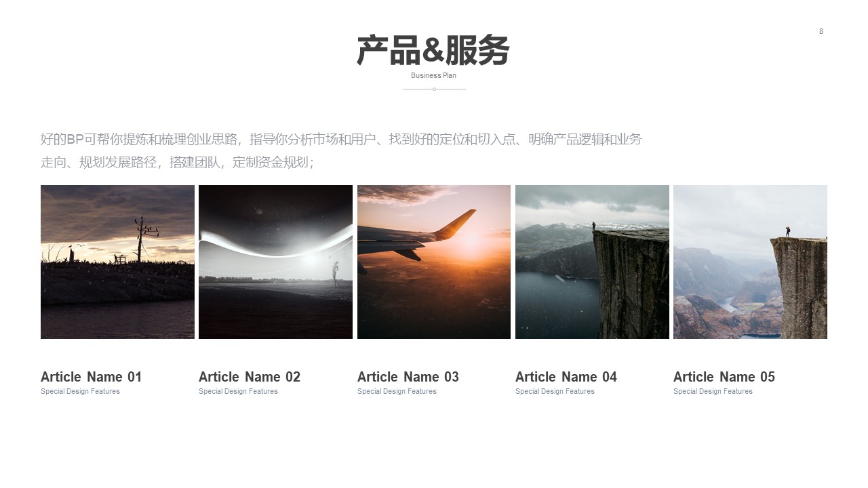The image size is (868, 488).
Task: Click Special Design Features under Article Name 02
Action: [x=238, y=391]
